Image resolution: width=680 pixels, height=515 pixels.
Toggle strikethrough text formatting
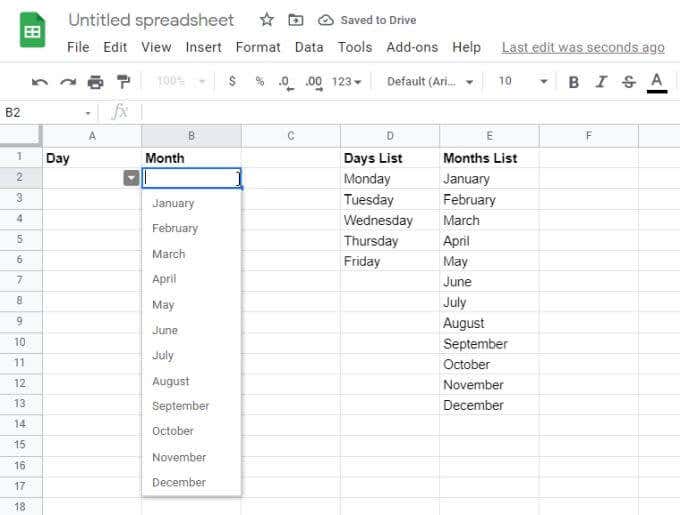click(629, 82)
